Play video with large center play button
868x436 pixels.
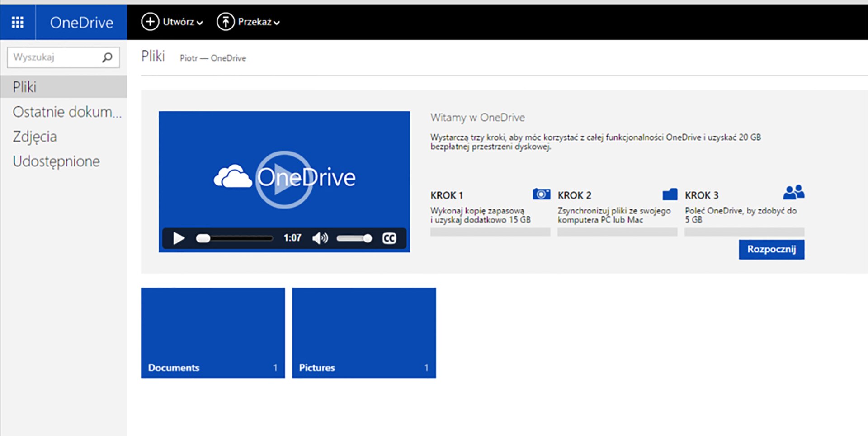point(284,180)
